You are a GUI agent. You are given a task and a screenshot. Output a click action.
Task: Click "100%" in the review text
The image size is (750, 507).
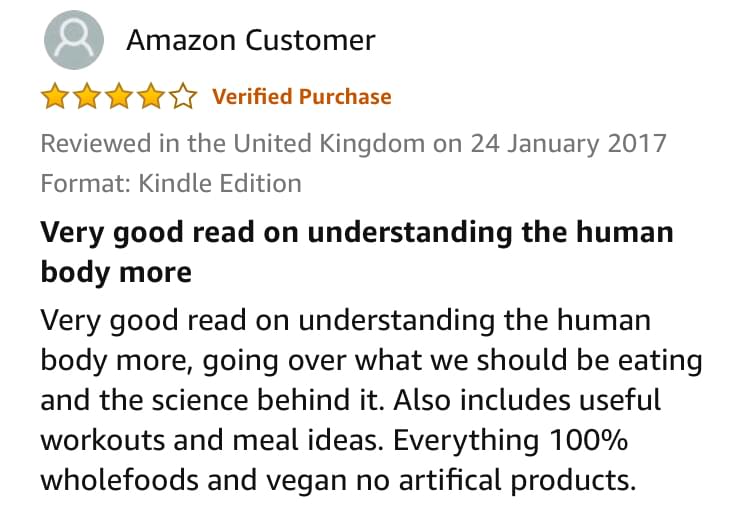tap(588, 440)
